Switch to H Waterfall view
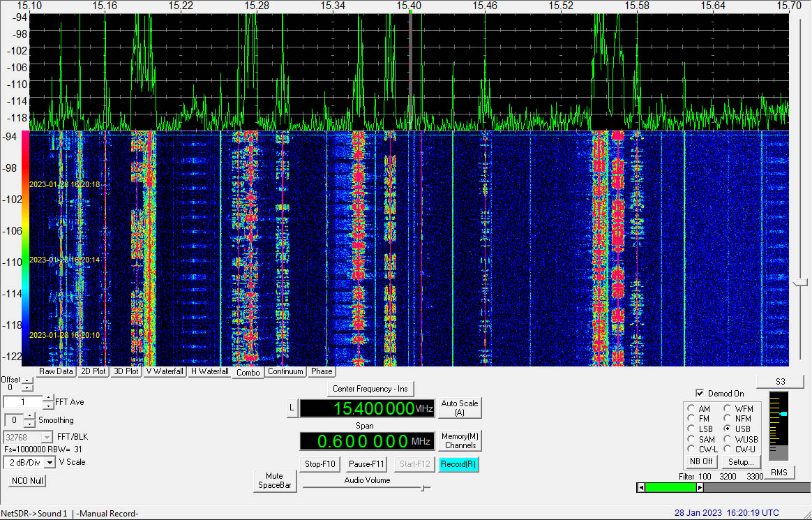This screenshot has width=812, height=520. 209,371
